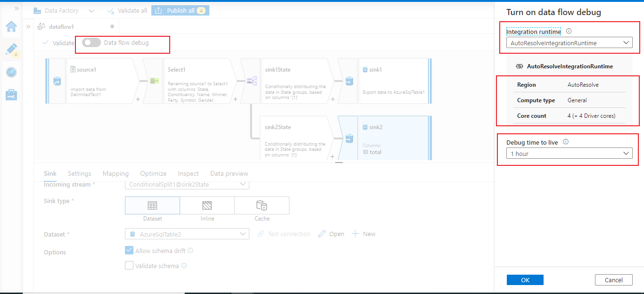Viewport: 644px width, 294px height.
Task: Expand the left sidebar double-chevron
Action: tap(17, 8)
